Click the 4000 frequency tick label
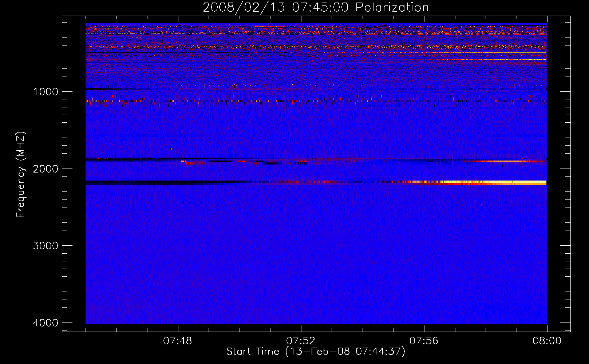 click(46, 323)
